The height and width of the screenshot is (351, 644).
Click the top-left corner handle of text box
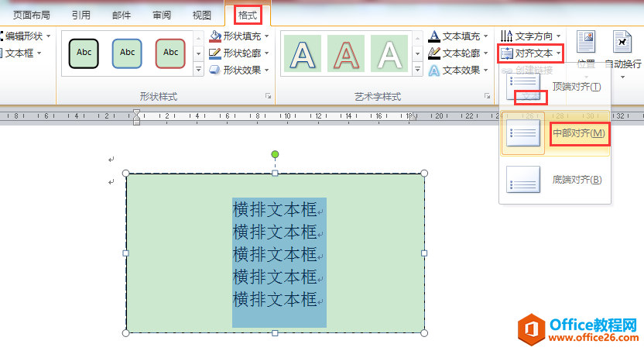(x=126, y=174)
